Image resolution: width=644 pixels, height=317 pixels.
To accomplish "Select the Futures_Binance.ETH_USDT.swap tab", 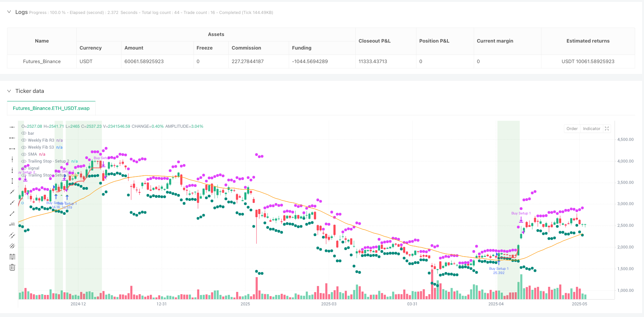I will coord(51,108).
